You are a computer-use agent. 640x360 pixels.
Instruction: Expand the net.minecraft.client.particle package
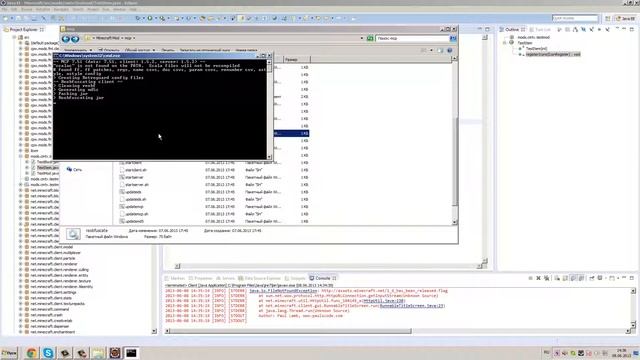[x=20, y=258]
